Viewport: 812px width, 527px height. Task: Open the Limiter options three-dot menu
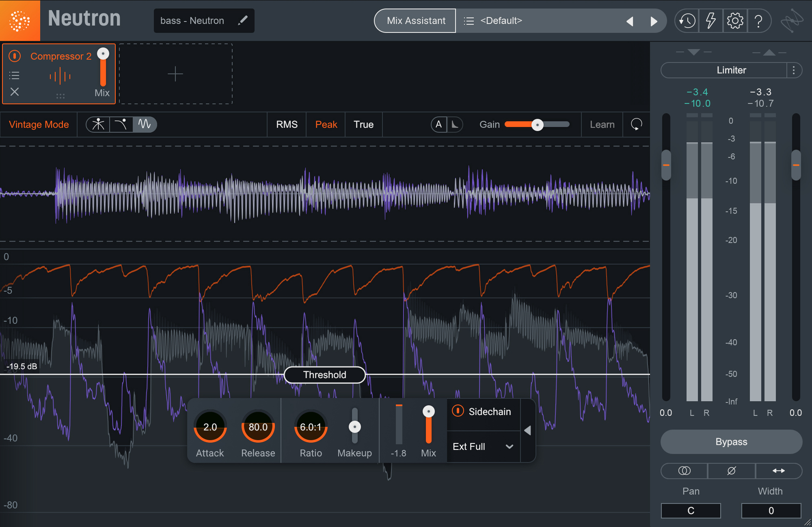pyautogui.click(x=794, y=70)
